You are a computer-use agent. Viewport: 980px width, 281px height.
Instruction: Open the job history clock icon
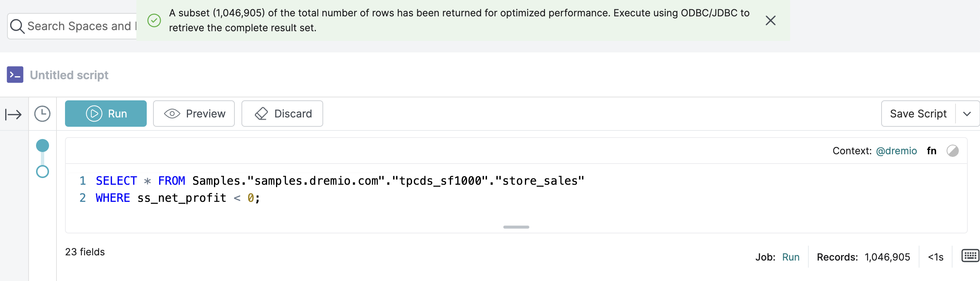[42, 114]
